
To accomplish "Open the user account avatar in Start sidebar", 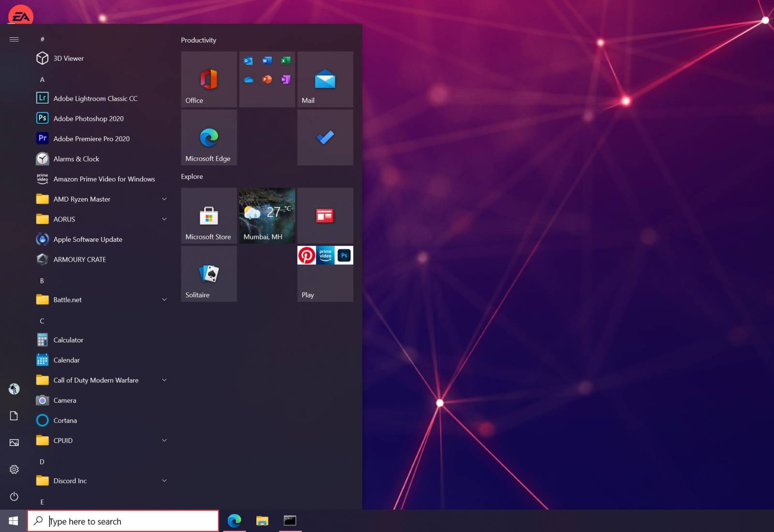I will (14, 389).
